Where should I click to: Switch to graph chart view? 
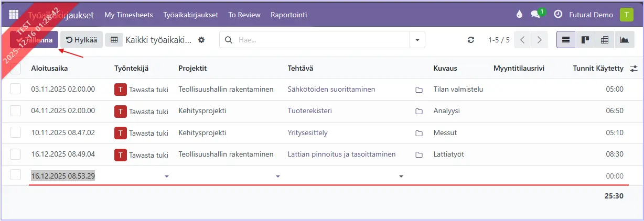pos(624,40)
